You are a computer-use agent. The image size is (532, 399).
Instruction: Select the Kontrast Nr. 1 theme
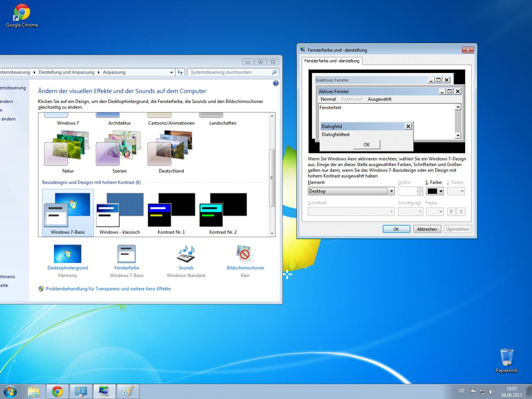171,213
